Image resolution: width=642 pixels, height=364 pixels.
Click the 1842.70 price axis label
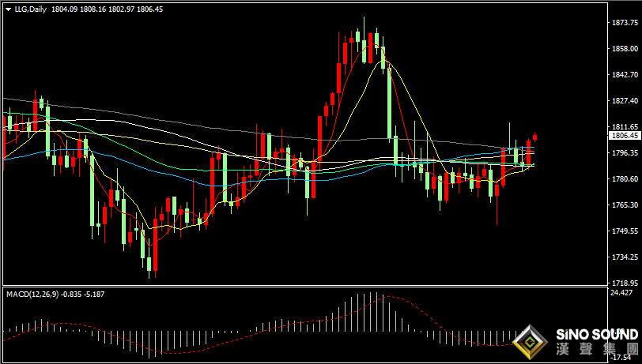click(625, 75)
